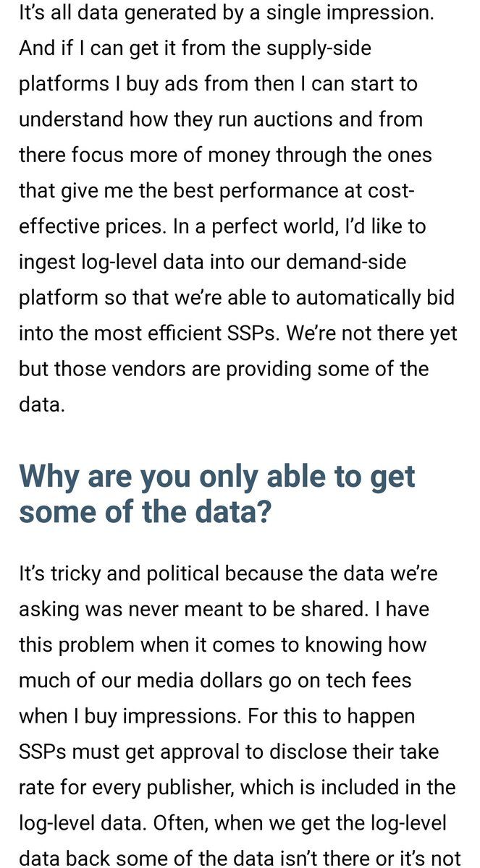Click the heading "Why are you only able to get"
This screenshot has width=480, height=868.
[x=217, y=477]
